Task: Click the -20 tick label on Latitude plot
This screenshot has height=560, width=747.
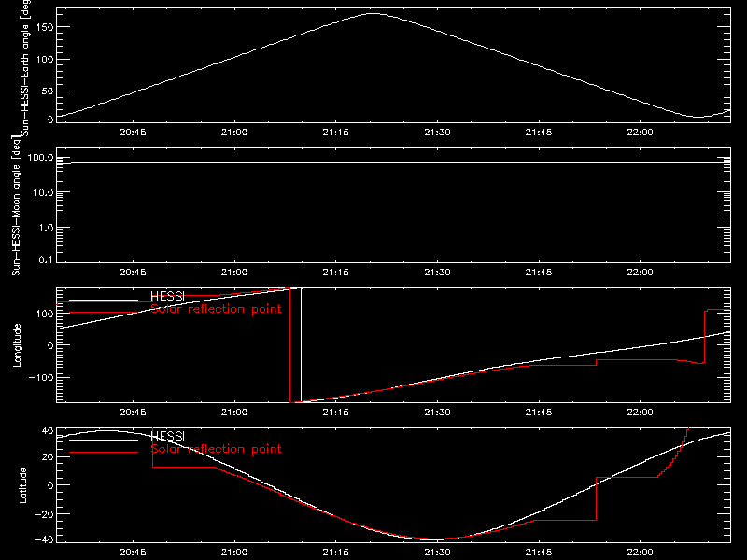Action: coord(44,514)
